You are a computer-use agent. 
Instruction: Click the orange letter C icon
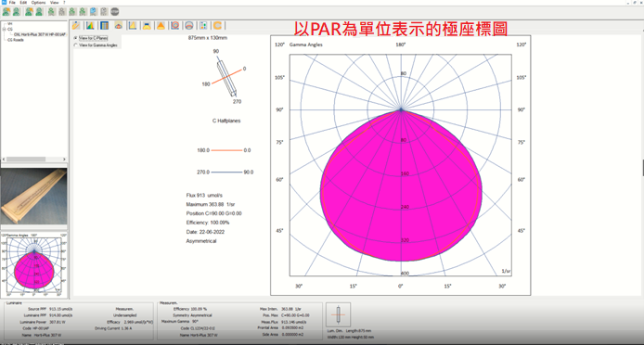(217, 25)
